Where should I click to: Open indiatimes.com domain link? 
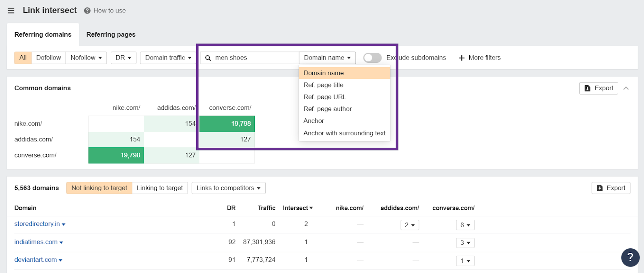(36, 242)
